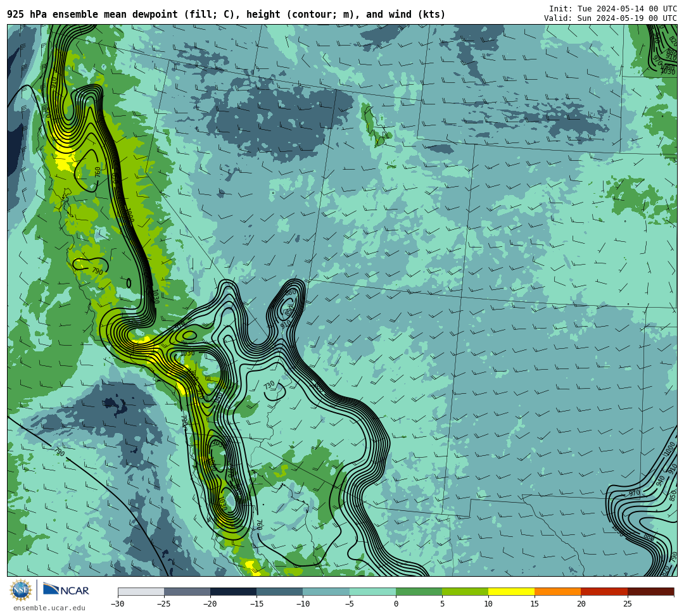Click the colorbar label '-30'
The height and width of the screenshot is (616, 684).
118,604
